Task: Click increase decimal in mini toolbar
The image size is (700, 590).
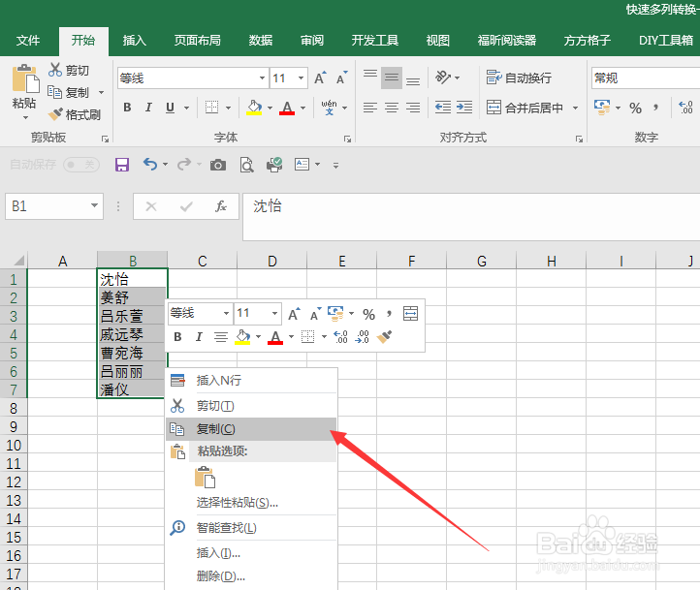Action: [340, 337]
